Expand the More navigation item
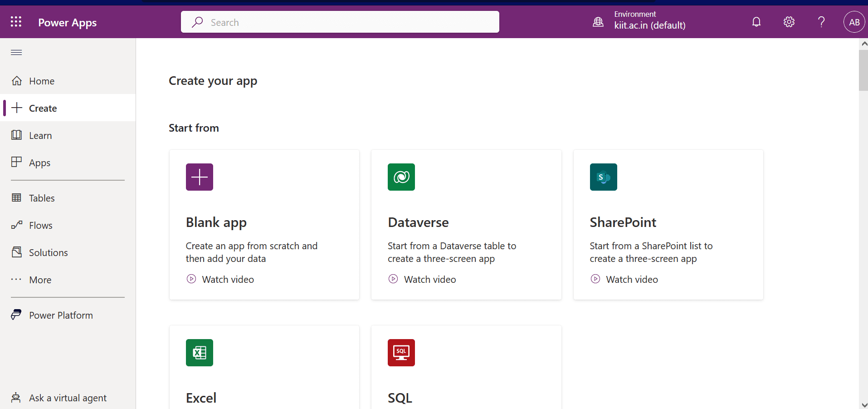Screen dimensions: 868x409 (x=40, y=280)
